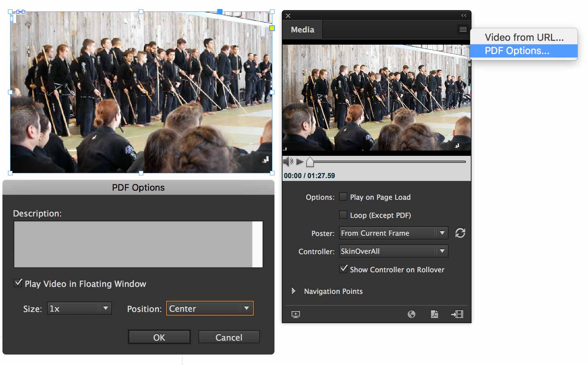Click the video preview in Media panel
The width and height of the screenshot is (588, 365).
[x=377, y=98]
